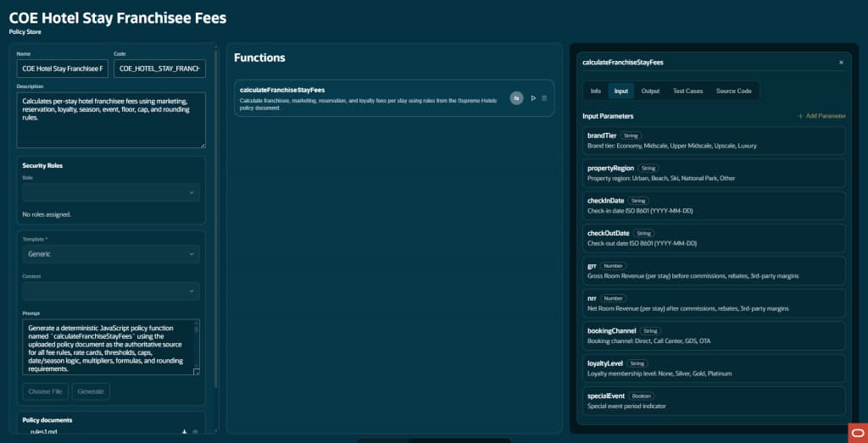Click the Oracle logo icon
The width and height of the screenshot is (868, 443).
858,433
